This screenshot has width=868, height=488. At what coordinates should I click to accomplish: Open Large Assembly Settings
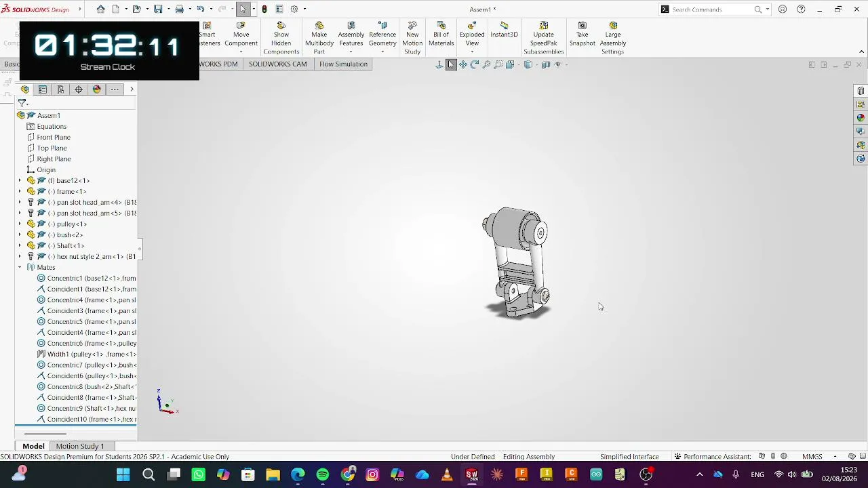click(612, 38)
